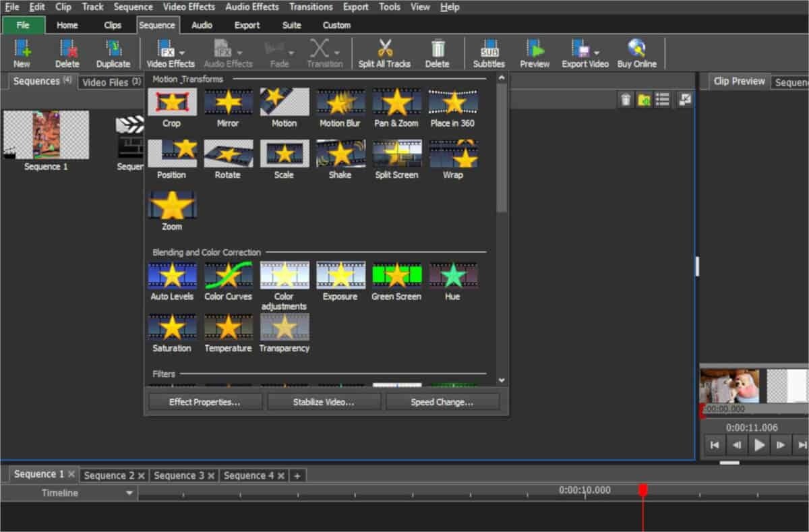Image resolution: width=809 pixels, height=532 pixels.
Task: Apply the Motion Blur effect
Action: click(340, 102)
